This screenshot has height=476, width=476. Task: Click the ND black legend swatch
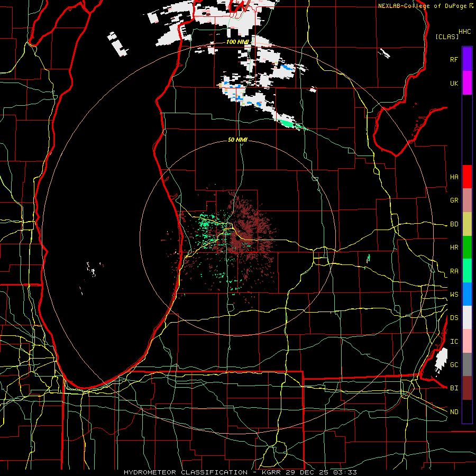coord(467,411)
